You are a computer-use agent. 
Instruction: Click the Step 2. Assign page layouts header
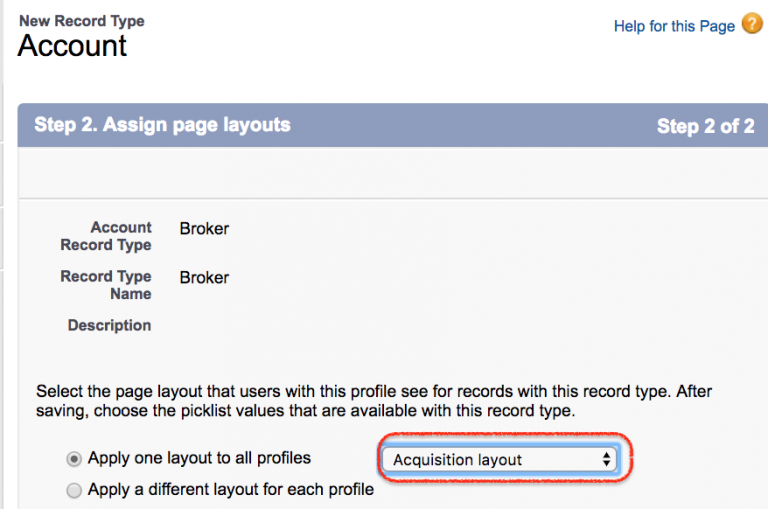162,125
